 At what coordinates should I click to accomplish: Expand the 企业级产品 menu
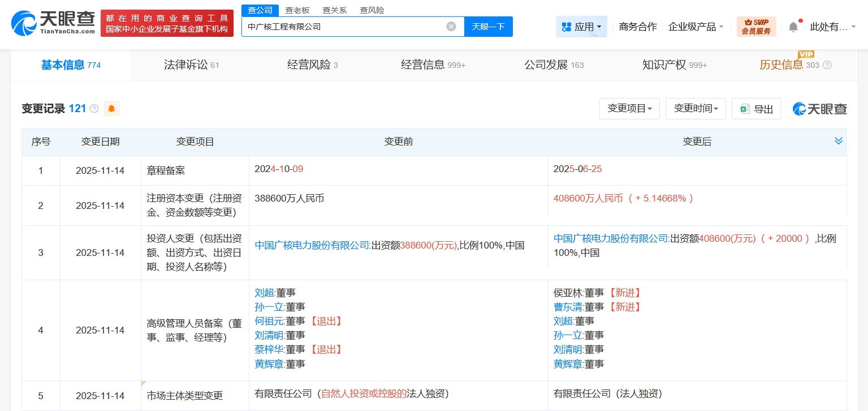click(696, 27)
